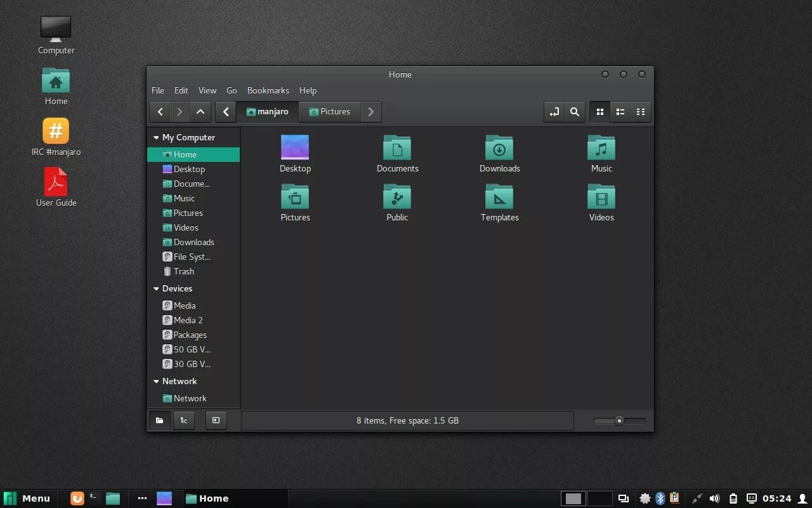This screenshot has width=812, height=508.
Task: Open the search function in toolbar
Action: pyautogui.click(x=575, y=111)
